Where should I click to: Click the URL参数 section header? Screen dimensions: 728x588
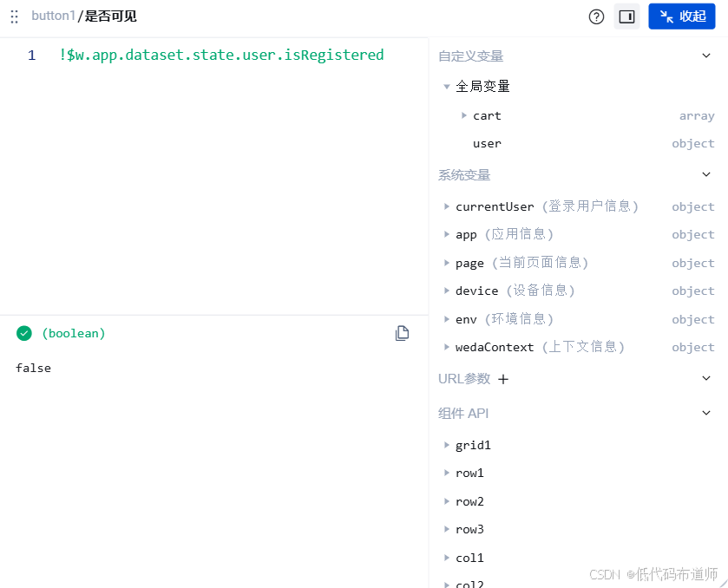(464, 379)
